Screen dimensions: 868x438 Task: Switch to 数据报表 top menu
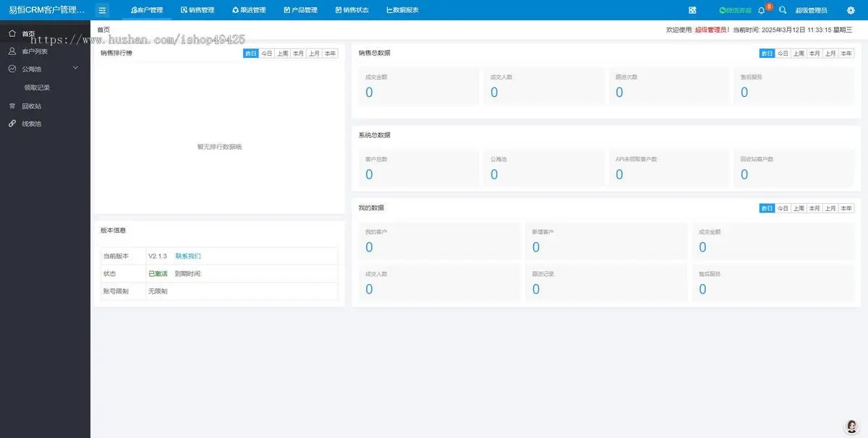tap(403, 10)
